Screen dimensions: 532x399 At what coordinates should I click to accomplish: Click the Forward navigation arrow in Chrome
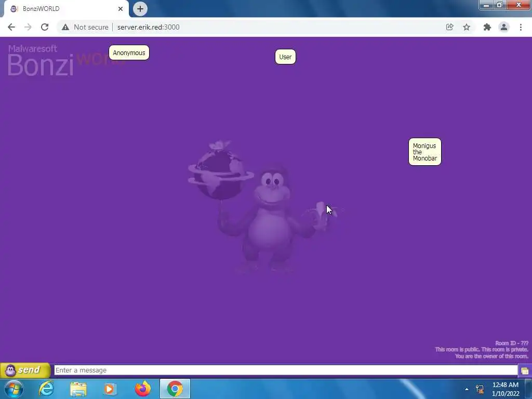pos(28,27)
